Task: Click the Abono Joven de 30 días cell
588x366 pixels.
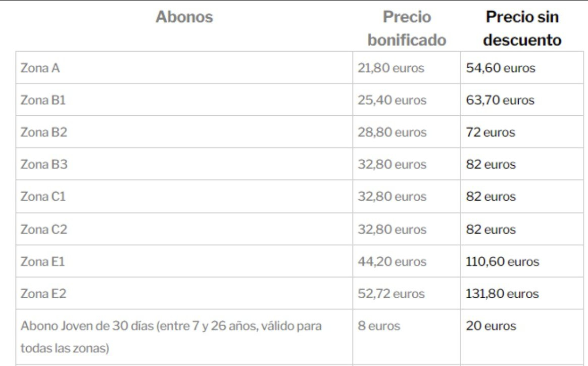Action: coord(171,337)
